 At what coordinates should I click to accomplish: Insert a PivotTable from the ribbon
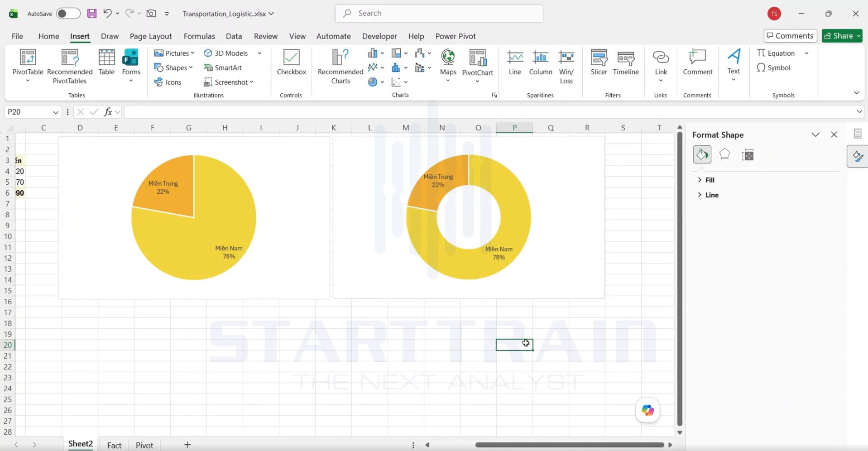click(28, 66)
